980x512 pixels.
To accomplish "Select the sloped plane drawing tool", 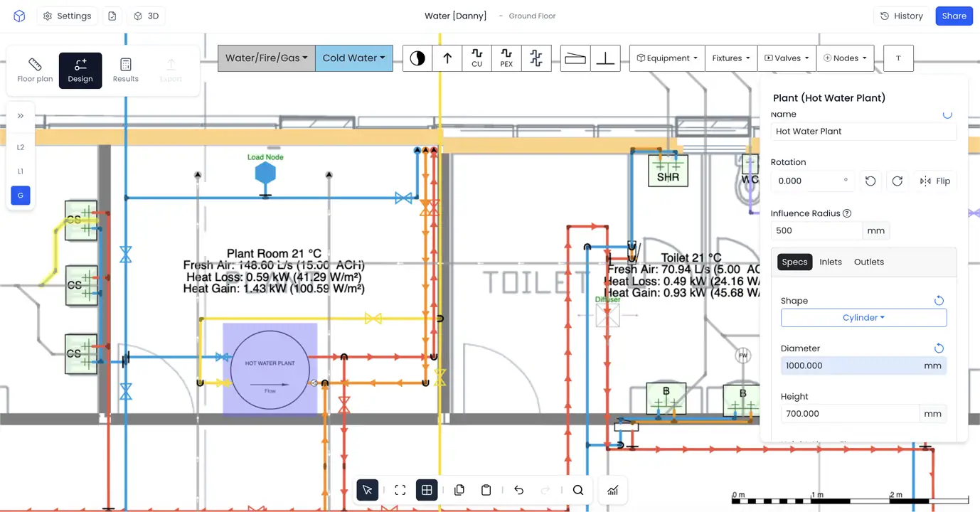I will (x=575, y=58).
